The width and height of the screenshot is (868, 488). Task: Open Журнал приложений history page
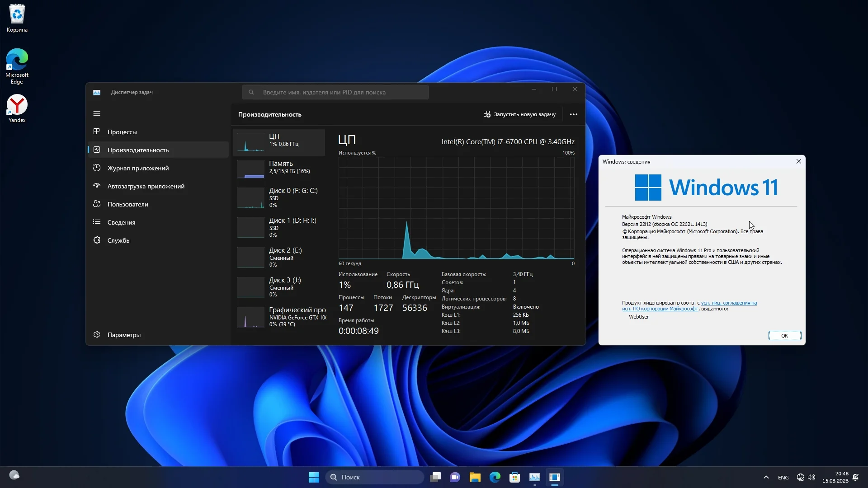[x=138, y=168]
